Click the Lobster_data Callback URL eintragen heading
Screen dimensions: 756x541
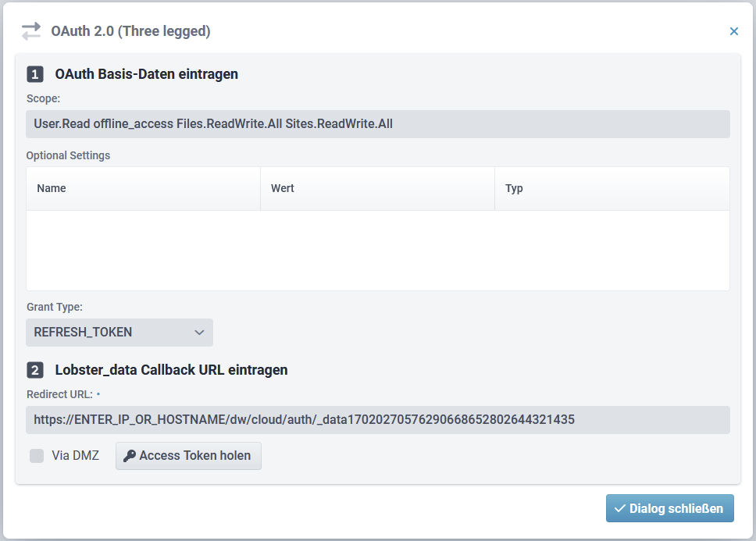pyautogui.click(x=171, y=370)
